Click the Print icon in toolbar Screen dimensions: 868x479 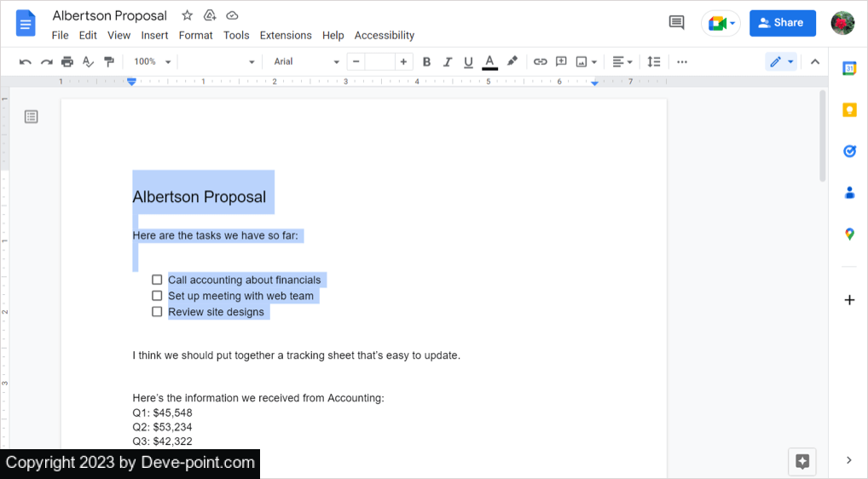(67, 61)
